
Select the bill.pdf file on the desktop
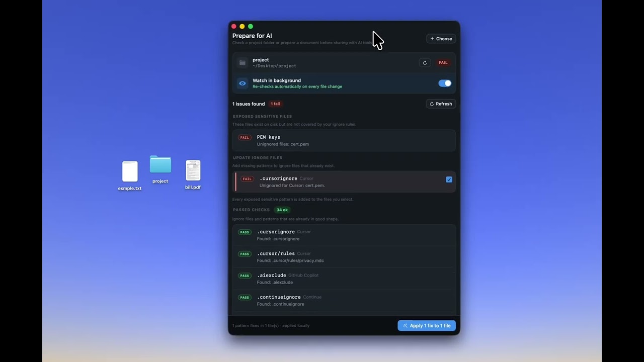tap(193, 175)
